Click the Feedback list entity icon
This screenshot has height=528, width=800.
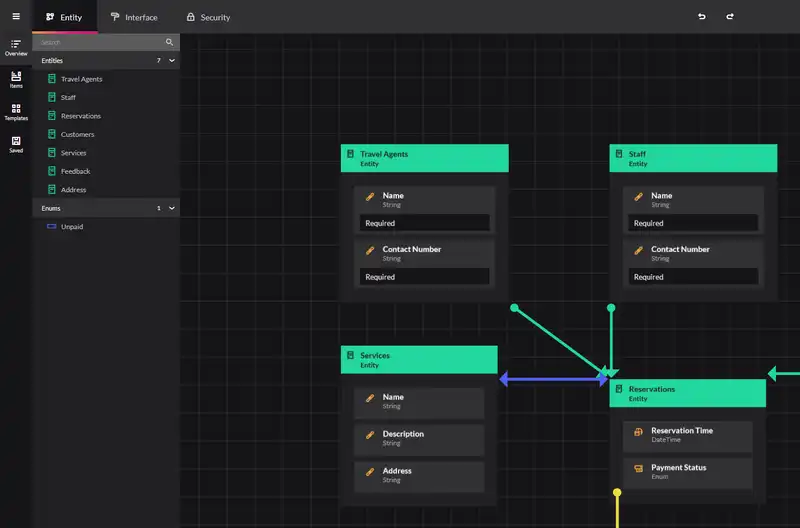[x=52, y=171]
